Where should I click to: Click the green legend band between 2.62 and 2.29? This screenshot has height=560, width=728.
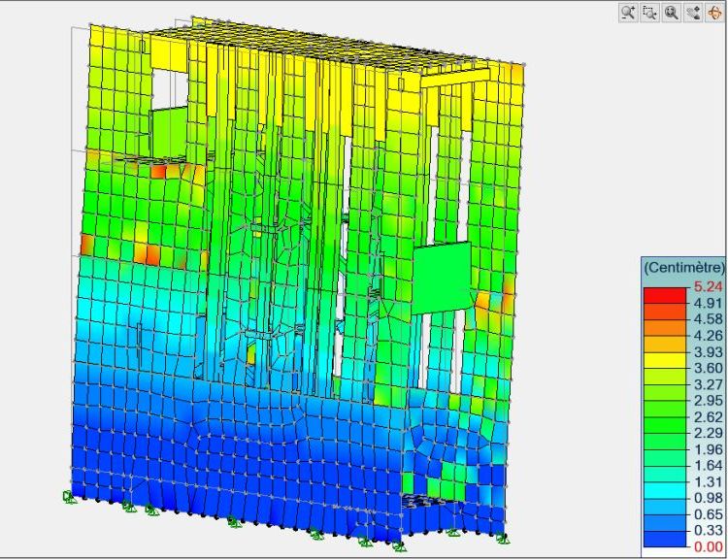click(x=664, y=425)
